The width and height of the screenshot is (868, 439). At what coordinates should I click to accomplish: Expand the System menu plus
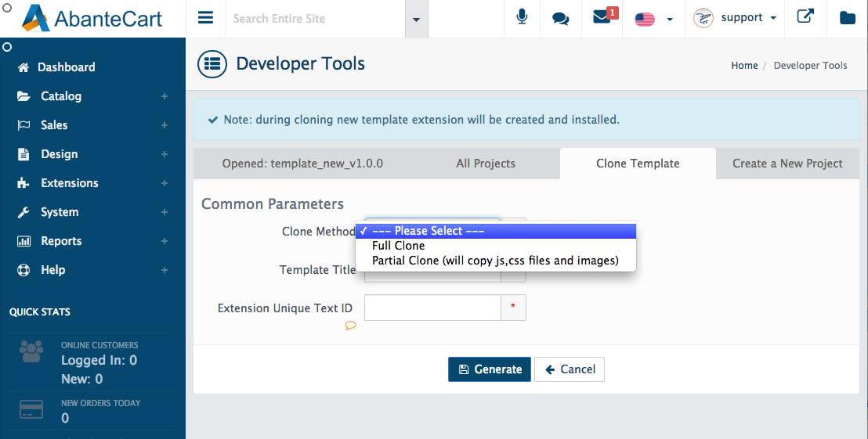coord(165,212)
